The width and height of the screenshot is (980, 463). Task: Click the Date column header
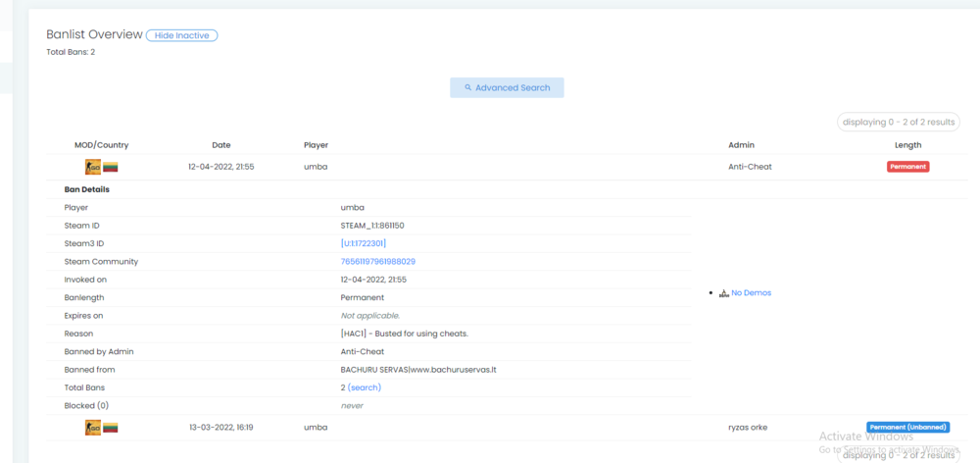click(221, 145)
